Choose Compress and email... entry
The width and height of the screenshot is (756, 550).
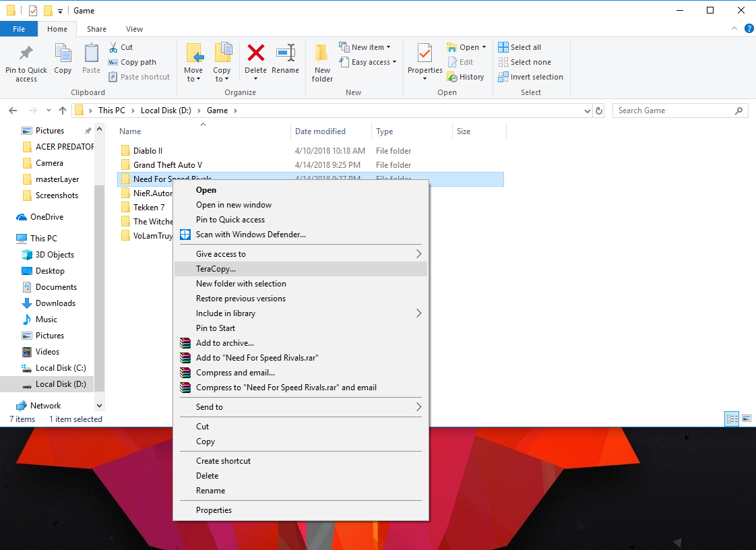[x=301, y=373]
